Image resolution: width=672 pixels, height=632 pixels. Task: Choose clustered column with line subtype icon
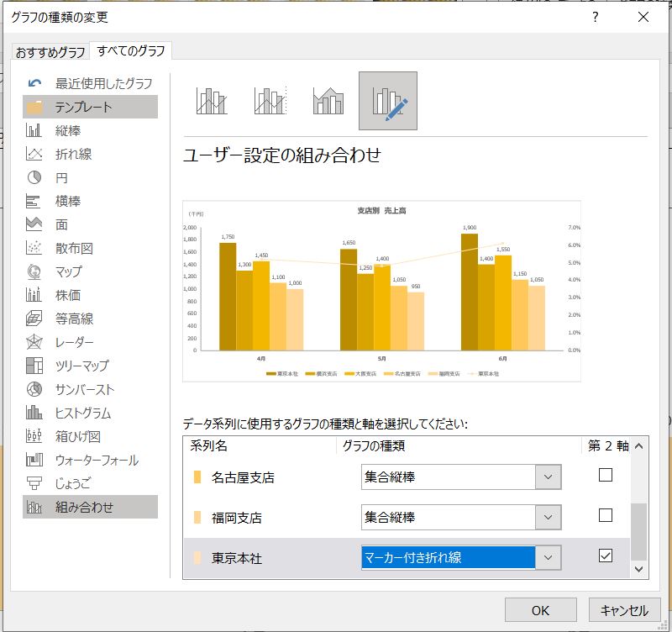coord(212,101)
